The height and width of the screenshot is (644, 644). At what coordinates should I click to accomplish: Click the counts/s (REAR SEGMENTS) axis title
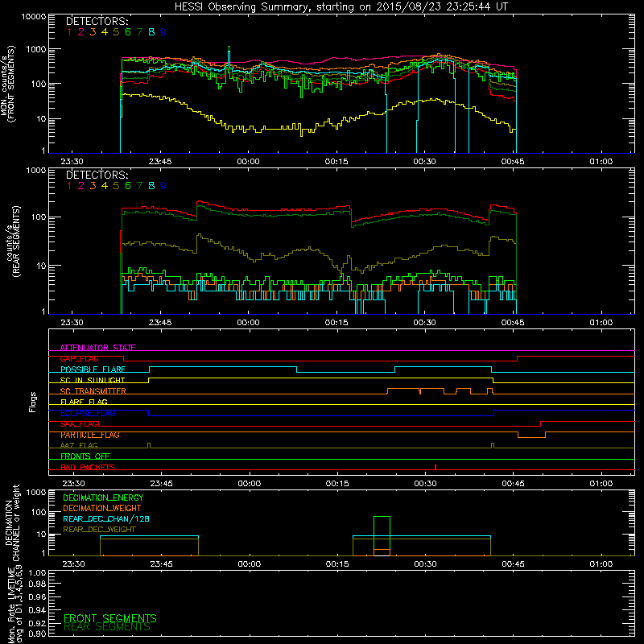(x=13, y=242)
